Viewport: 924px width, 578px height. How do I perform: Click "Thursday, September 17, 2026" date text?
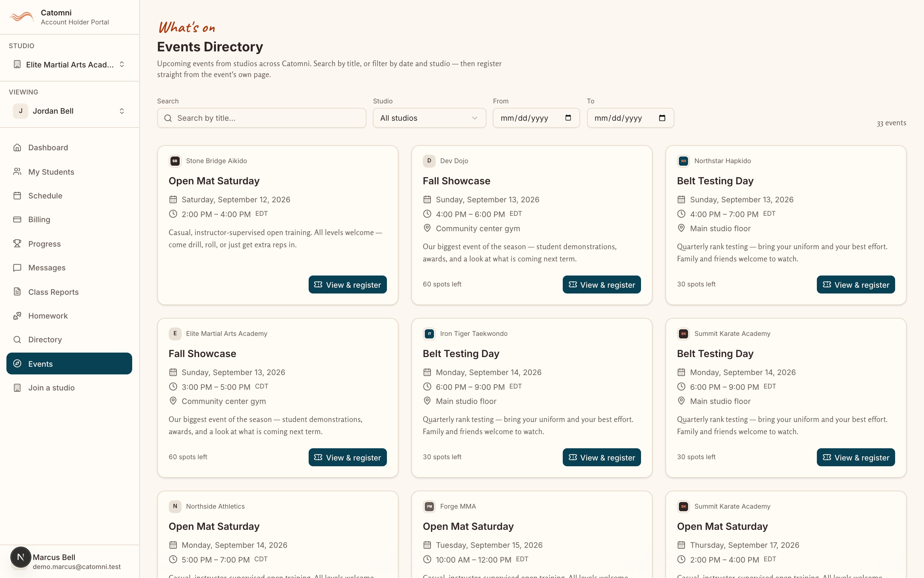click(745, 545)
